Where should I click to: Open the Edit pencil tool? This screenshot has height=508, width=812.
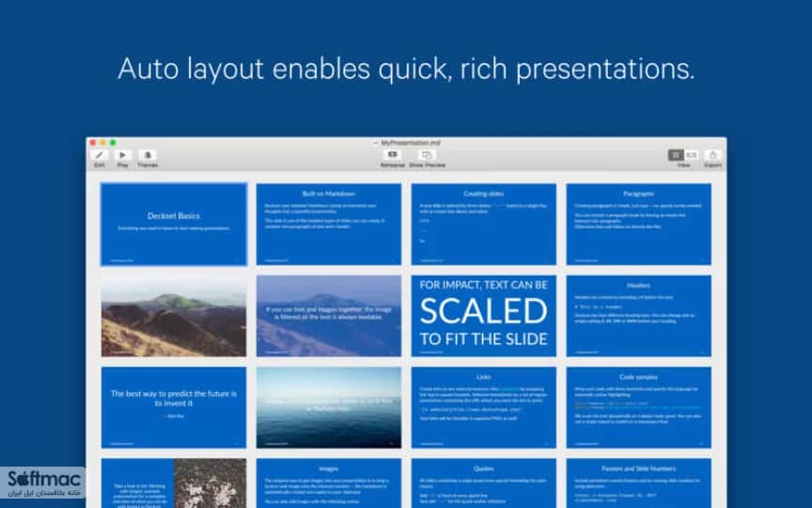point(99,155)
